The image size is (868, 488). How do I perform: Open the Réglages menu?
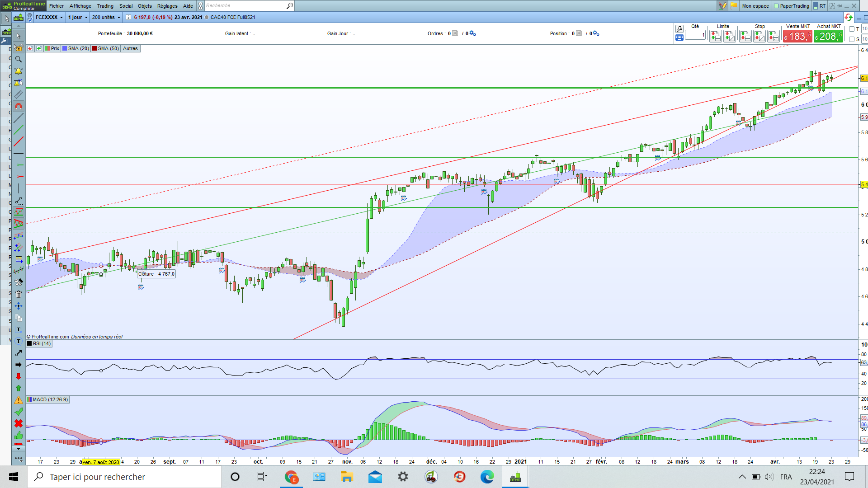pyautogui.click(x=167, y=6)
